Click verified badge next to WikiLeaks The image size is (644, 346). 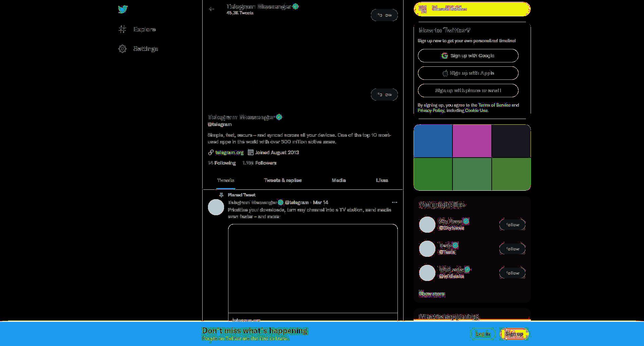click(467, 270)
